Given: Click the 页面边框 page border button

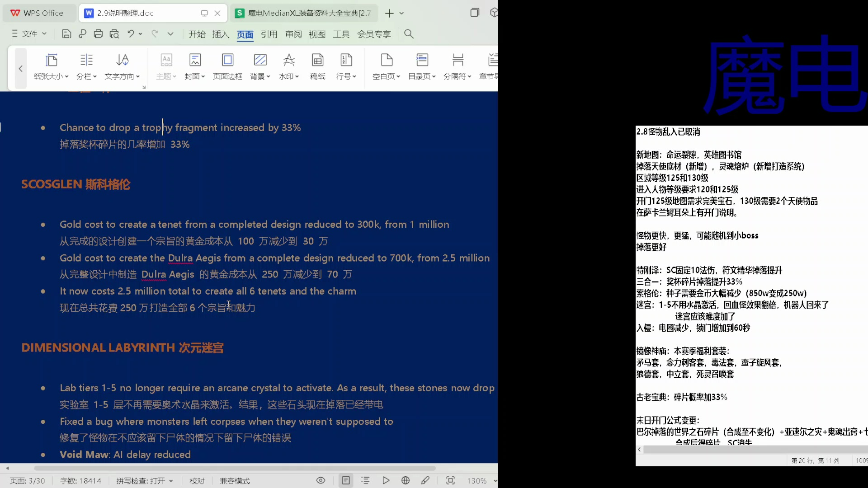Looking at the screenshot, I should coord(227,67).
